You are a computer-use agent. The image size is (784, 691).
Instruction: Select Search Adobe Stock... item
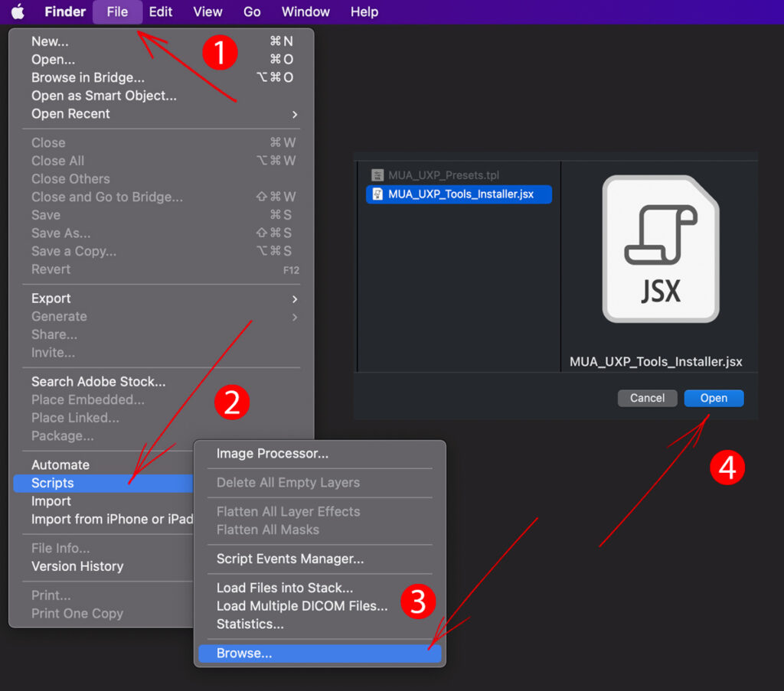pyautogui.click(x=162, y=382)
